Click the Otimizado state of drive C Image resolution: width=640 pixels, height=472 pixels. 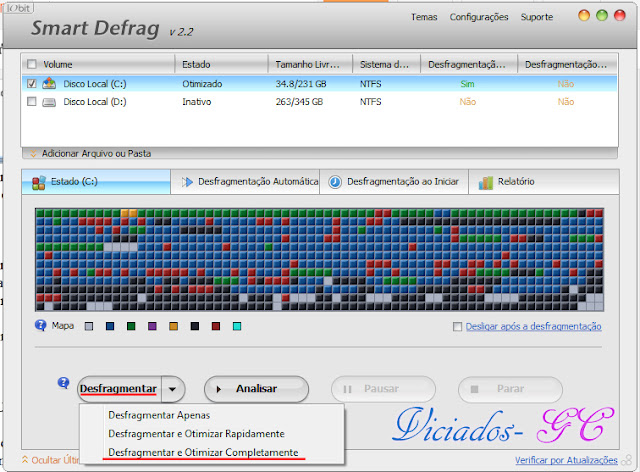click(202, 84)
